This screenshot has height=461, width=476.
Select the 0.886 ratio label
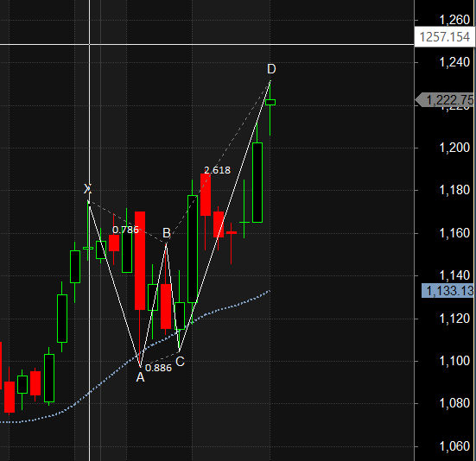point(158,368)
